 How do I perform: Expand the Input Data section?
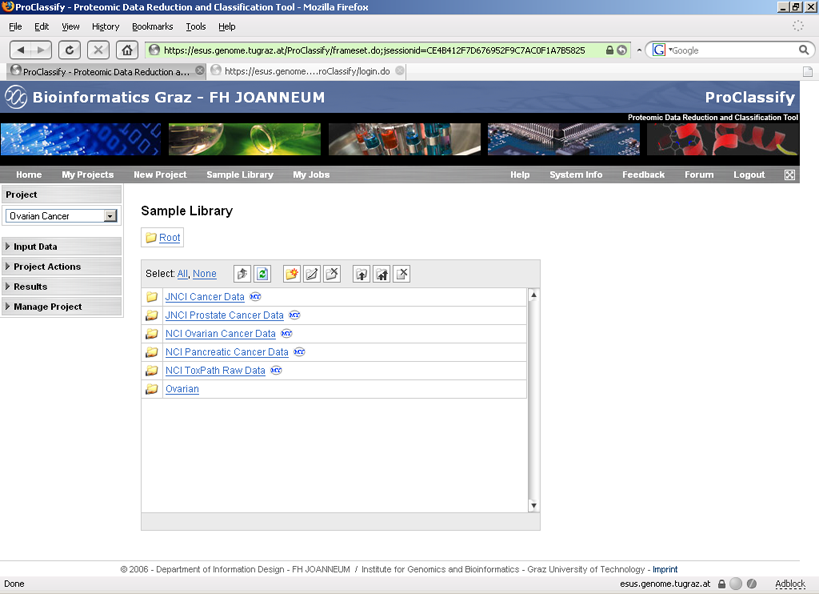(62, 247)
